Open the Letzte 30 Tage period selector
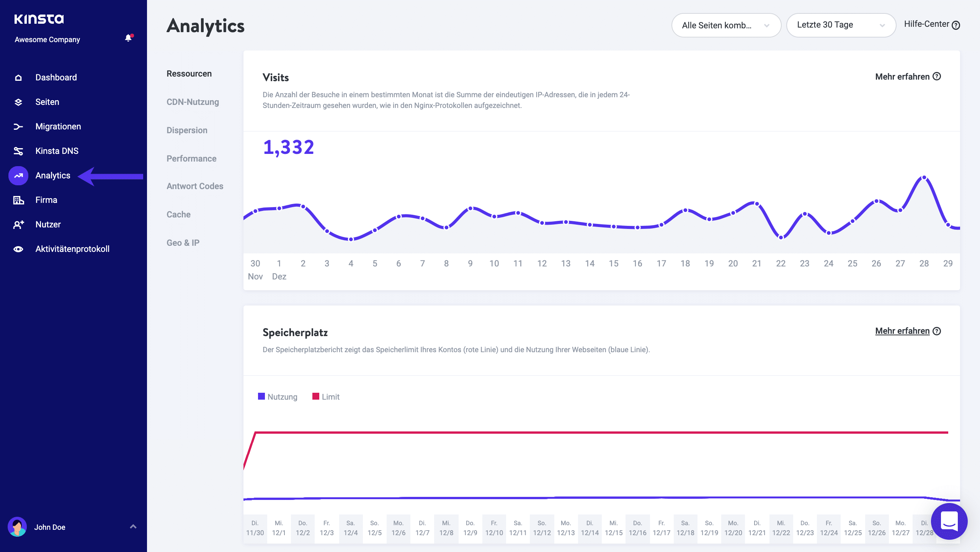 click(x=841, y=25)
